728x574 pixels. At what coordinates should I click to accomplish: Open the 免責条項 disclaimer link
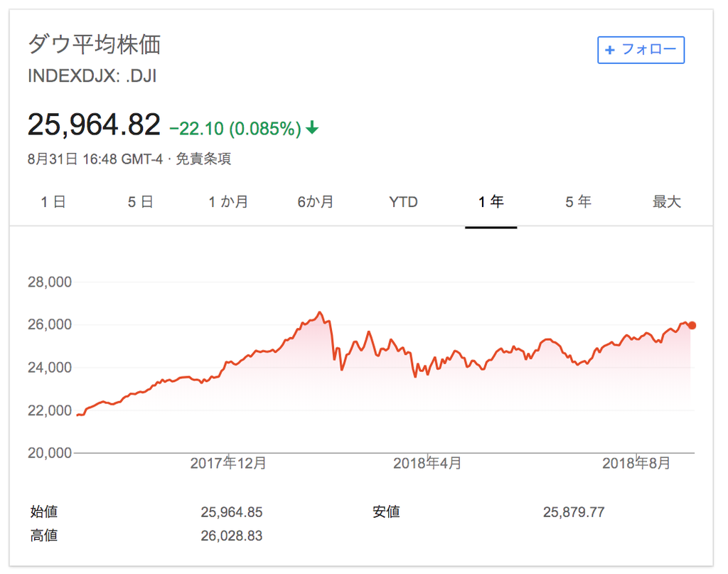coord(203,159)
